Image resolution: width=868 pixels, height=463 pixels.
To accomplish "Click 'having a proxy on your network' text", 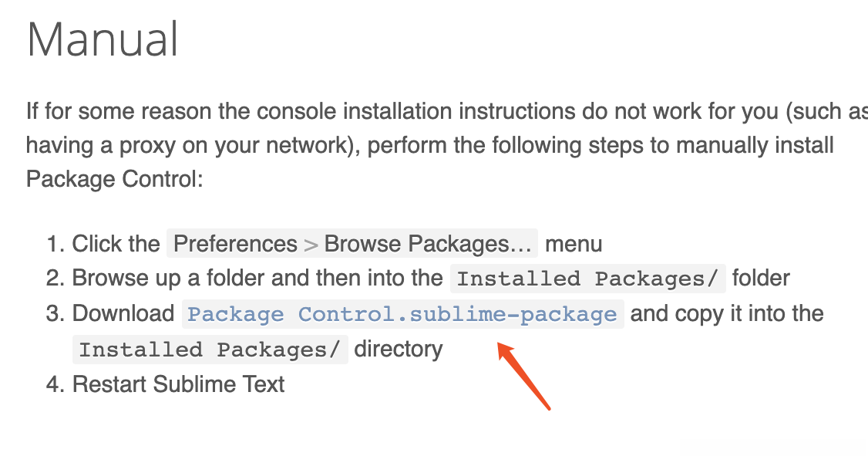I will (x=182, y=145).
